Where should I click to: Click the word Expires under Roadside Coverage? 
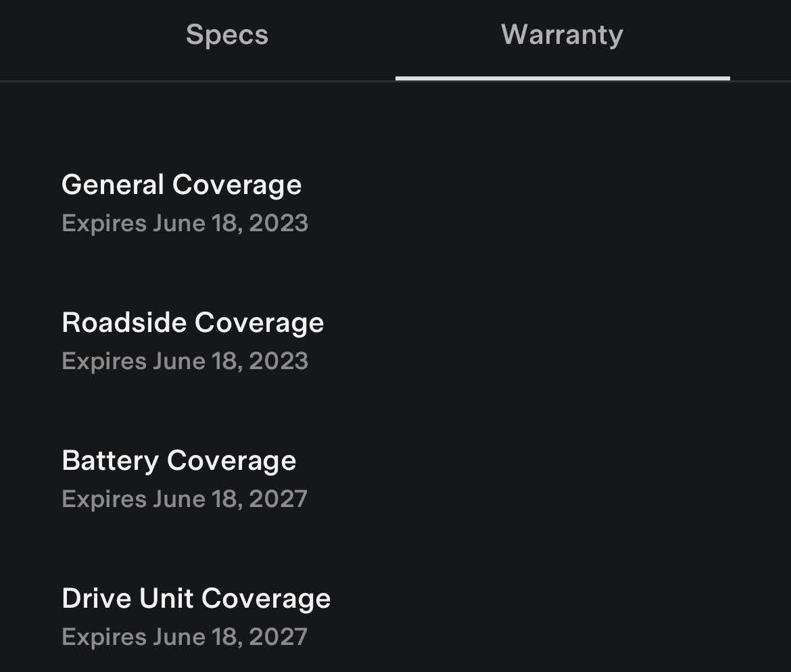[x=104, y=361]
